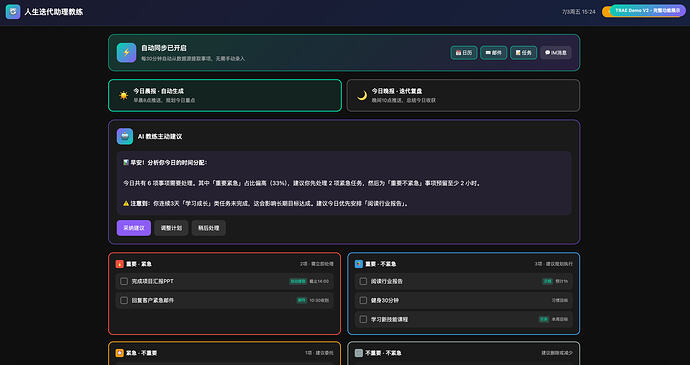The height and width of the screenshot is (365, 690).
Task: Check the 阅读行业报告 task checkbox
Action: (x=363, y=281)
